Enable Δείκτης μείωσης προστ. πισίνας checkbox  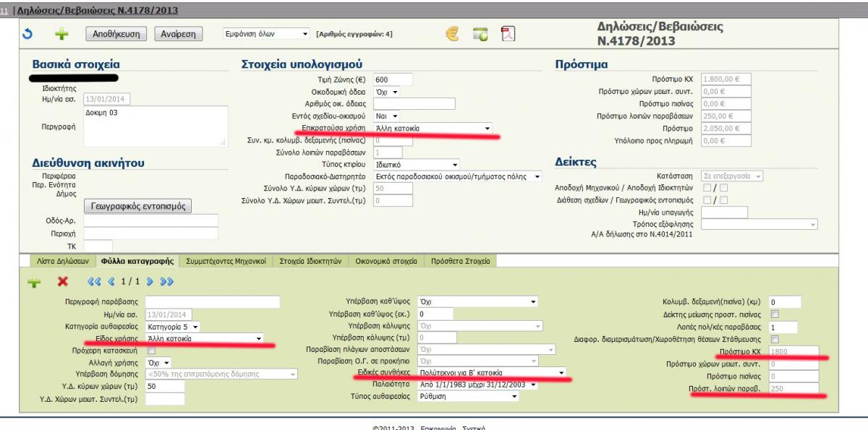click(775, 314)
